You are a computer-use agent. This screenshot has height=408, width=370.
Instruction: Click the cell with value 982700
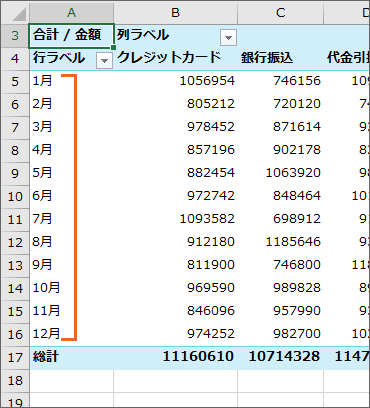280,335
